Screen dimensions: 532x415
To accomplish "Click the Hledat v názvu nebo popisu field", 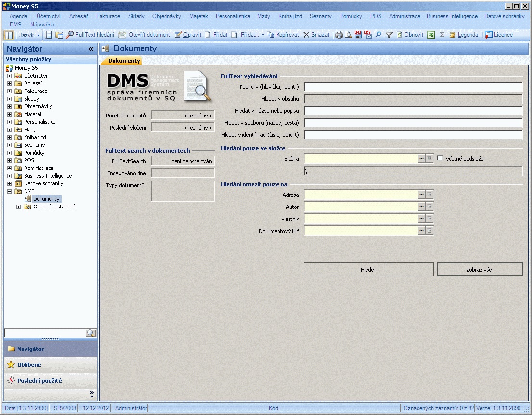I will coord(413,111).
